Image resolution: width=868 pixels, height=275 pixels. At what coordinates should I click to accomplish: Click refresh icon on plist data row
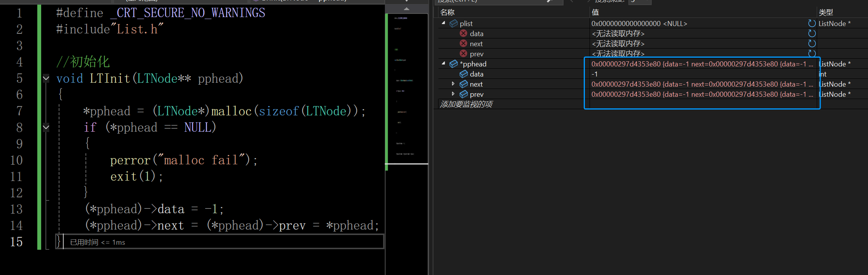[812, 33]
